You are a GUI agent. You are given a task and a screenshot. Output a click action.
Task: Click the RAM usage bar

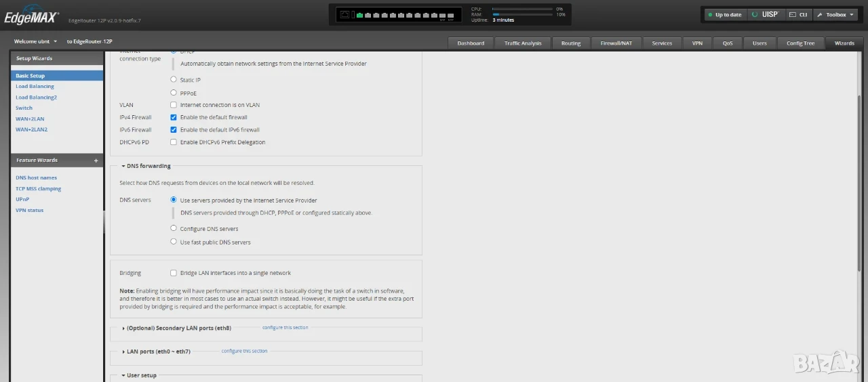(522, 14)
